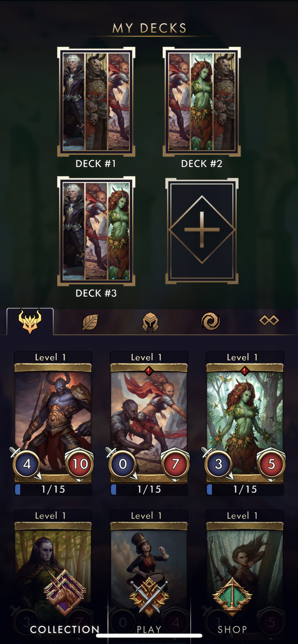Image resolution: width=298 pixels, height=644 pixels.
Task: Open Deck #1 thumbnail
Action: tap(96, 102)
